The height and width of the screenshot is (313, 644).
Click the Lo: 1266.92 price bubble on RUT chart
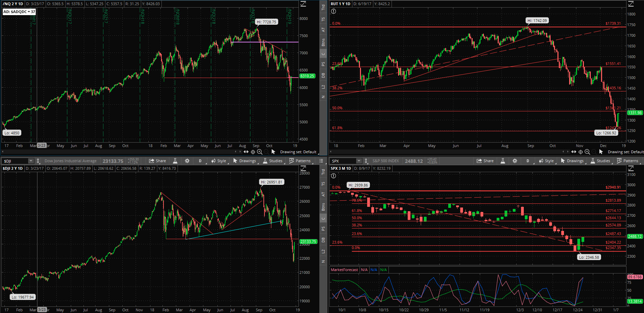pyautogui.click(x=606, y=133)
